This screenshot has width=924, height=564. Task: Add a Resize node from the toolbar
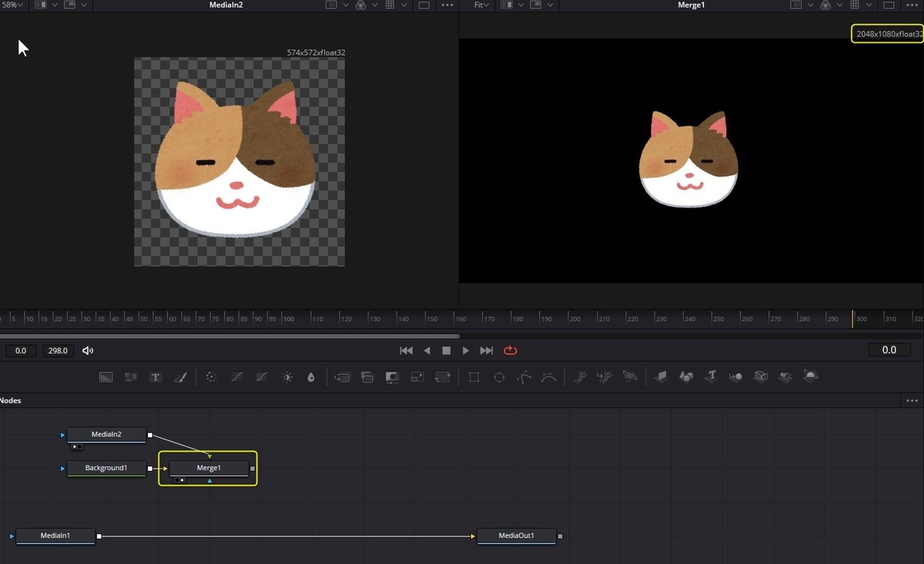(x=417, y=377)
